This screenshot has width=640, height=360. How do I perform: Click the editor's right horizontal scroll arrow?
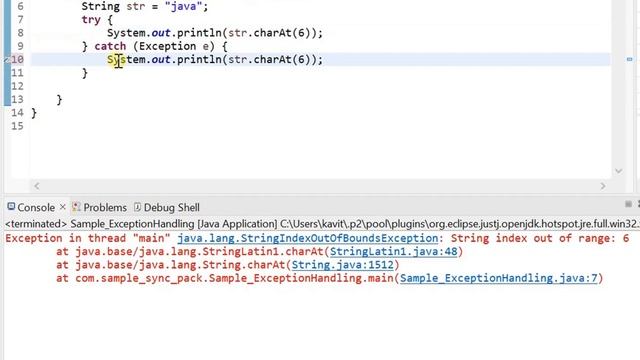[x=603, y=186]
